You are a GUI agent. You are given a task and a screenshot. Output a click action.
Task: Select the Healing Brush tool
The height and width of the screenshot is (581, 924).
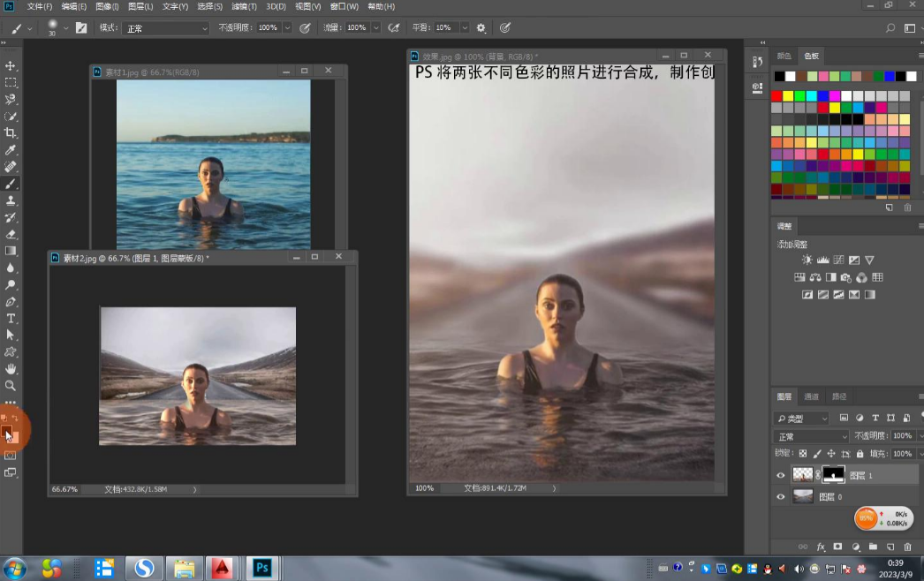[x=11, y=167]
